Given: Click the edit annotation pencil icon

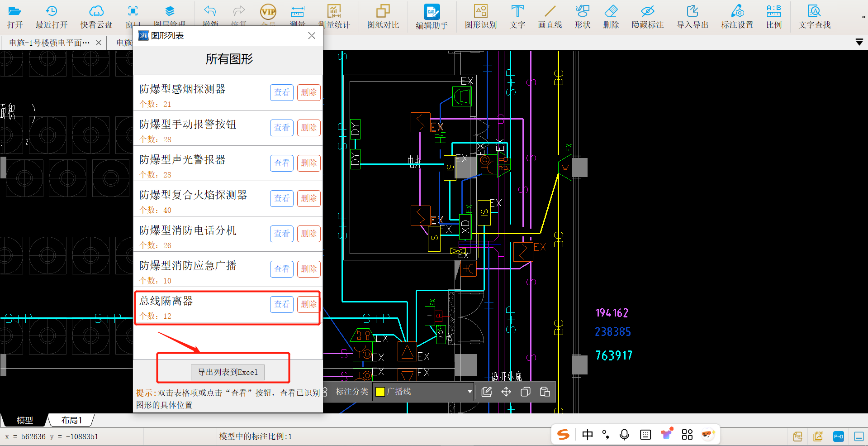Looking at the screenshot, I should coord(487,392).
